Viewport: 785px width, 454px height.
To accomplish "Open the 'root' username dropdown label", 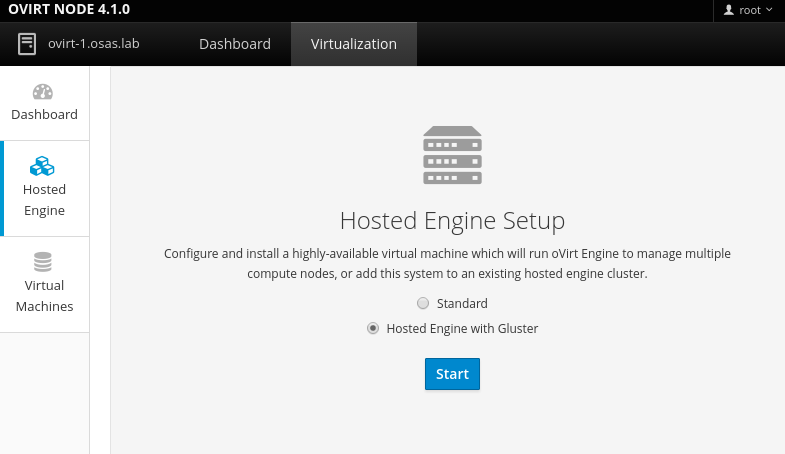I will [x=749, y=10].
